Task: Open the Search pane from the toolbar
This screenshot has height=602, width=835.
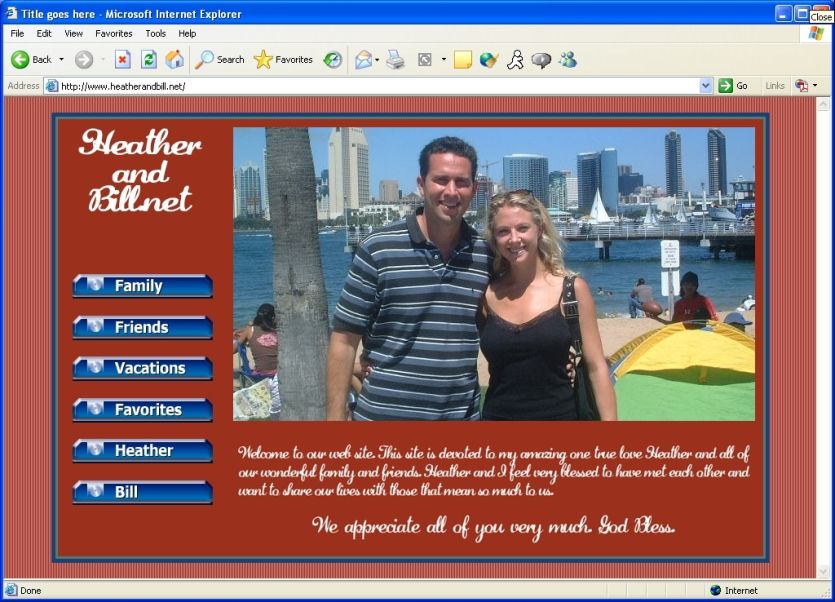Action: coord(219,60)
